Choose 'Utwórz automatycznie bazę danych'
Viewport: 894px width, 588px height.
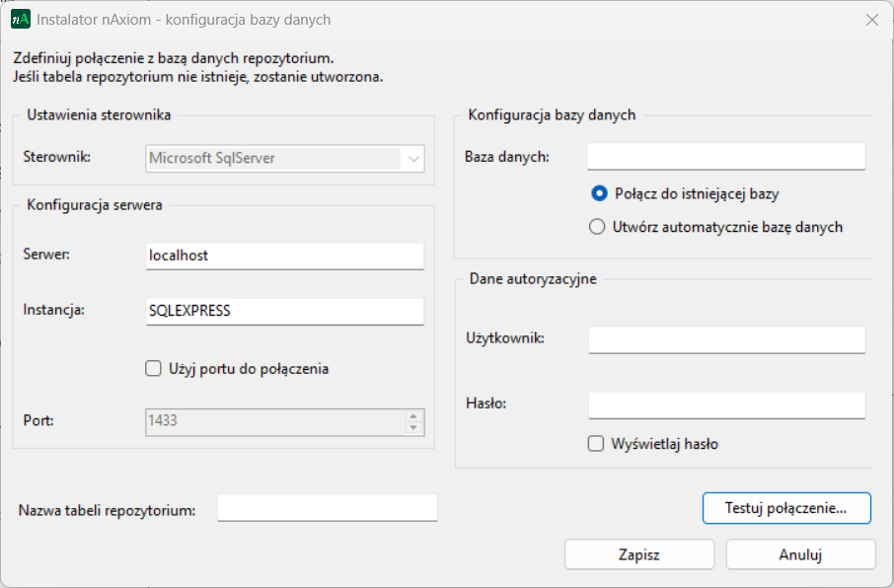coord(596,226)
